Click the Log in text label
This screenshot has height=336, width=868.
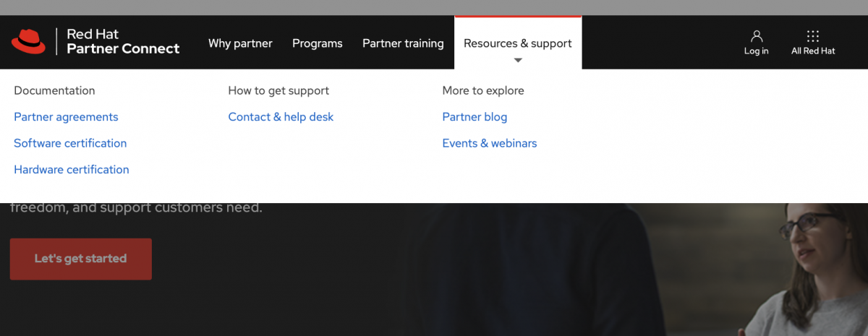pos(757,51)
